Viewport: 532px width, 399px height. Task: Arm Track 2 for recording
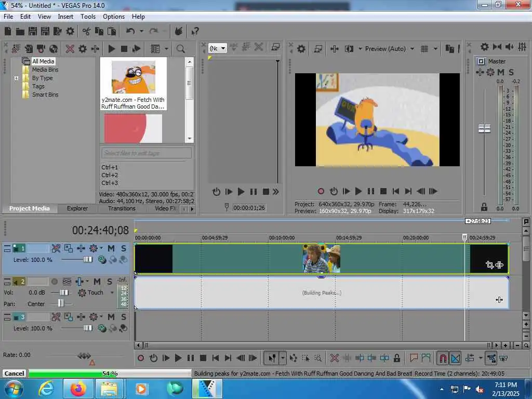click(54, 282)
